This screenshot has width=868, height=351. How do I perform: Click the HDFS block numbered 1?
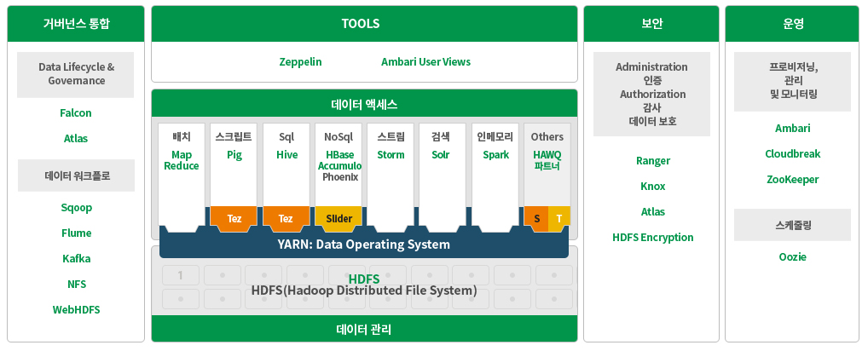(x=180, y=275)
